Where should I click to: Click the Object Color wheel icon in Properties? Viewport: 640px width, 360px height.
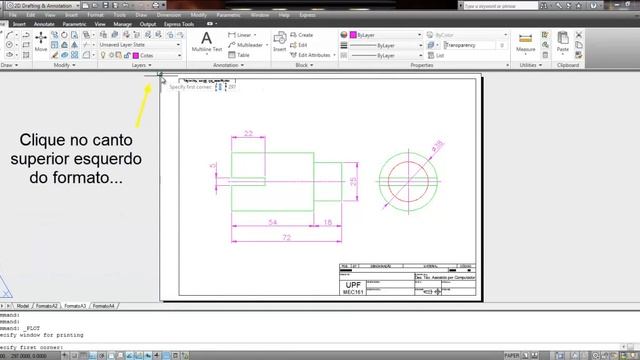pyautogui.click(x=344, y=35)
